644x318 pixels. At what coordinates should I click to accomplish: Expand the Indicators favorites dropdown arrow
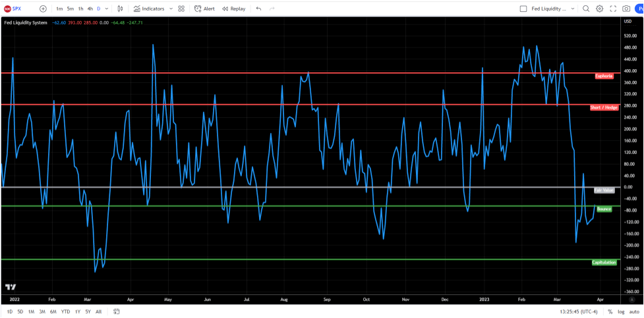[171, 9]
